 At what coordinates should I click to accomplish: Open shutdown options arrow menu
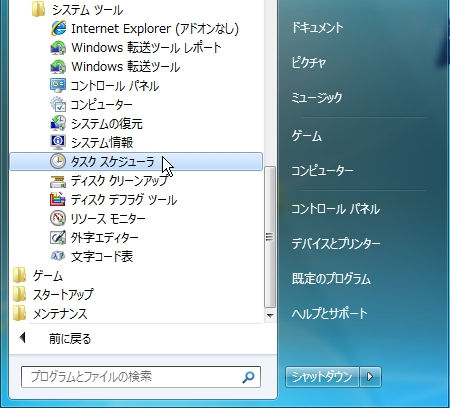[370, 377]
